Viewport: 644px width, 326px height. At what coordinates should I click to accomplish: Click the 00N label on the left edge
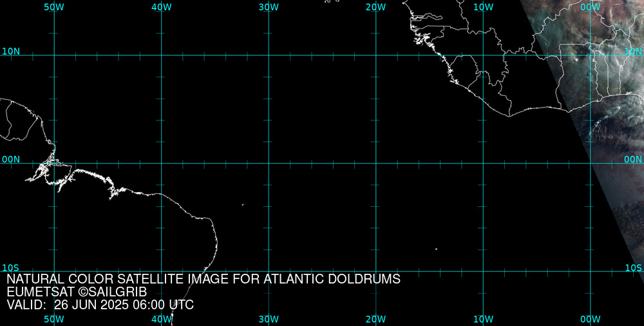coord(11,160)
